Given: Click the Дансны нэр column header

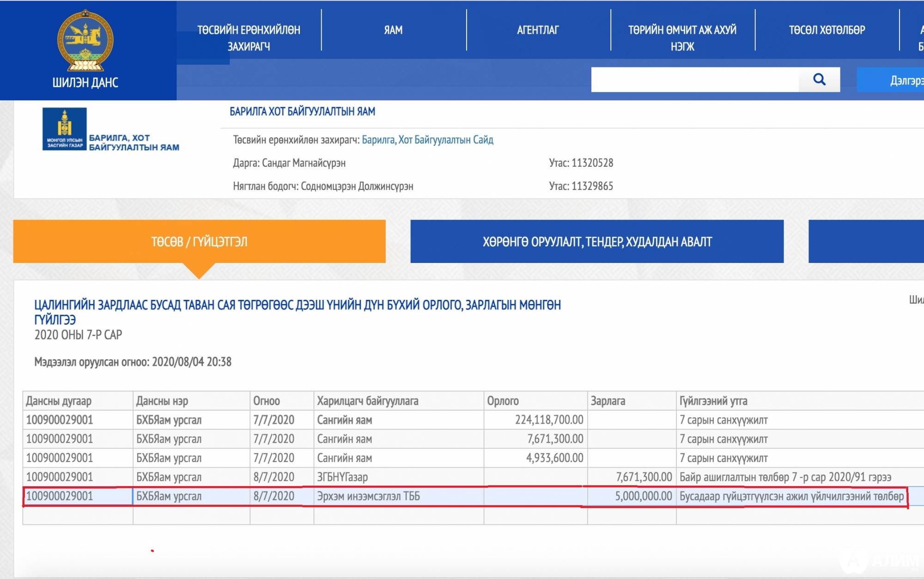Looking at the screenshot, I should (x=191, y=401).
